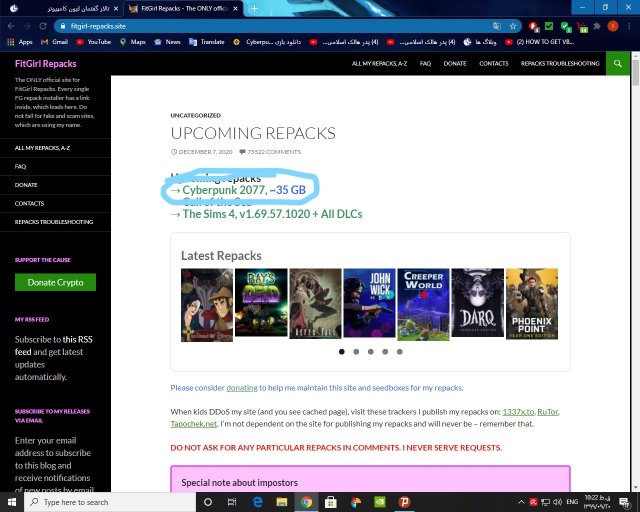The width and height of the screenshot is (640, 512).
Task: Open the HOW TO GET VB... bookmark
Action: (540, 42)
